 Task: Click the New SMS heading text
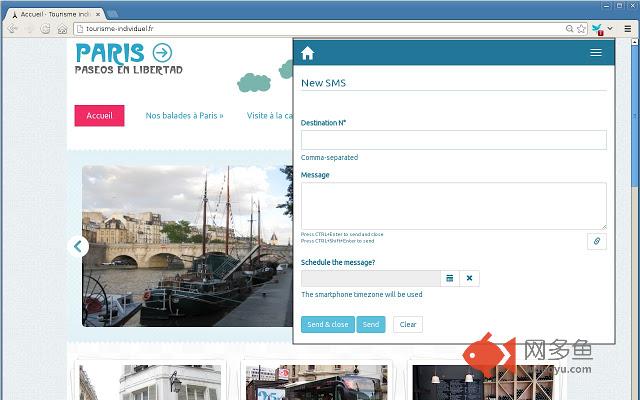tap(323, 83)
